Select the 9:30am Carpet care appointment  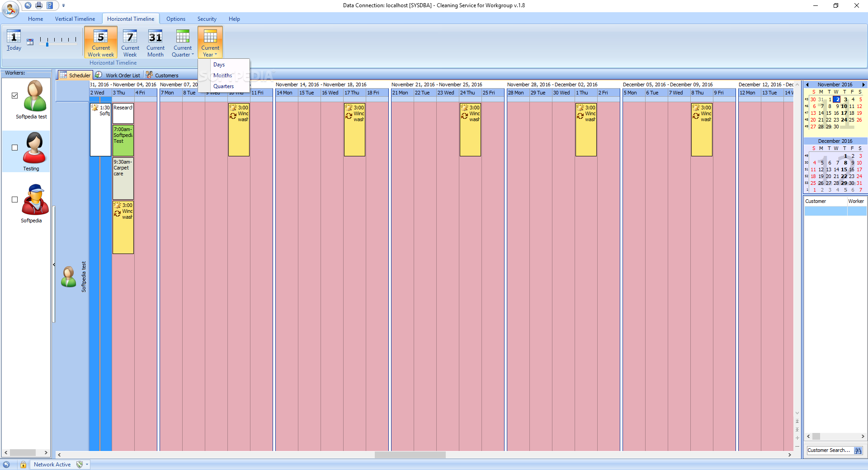click(x=123, y=178)
